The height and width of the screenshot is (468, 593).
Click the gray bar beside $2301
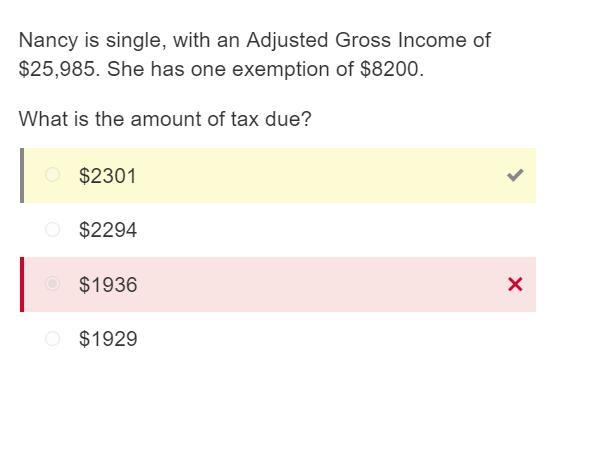click(x=22, y=176)
